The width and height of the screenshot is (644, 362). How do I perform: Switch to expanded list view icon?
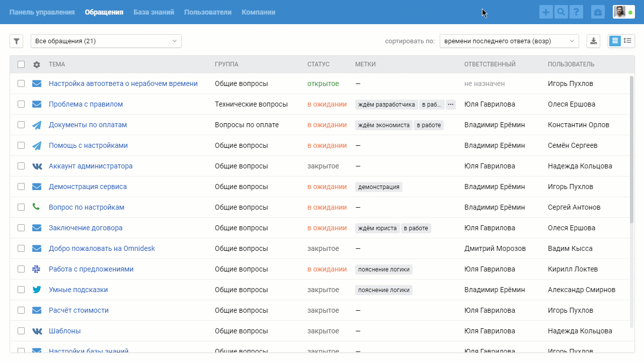coord(627,41)
